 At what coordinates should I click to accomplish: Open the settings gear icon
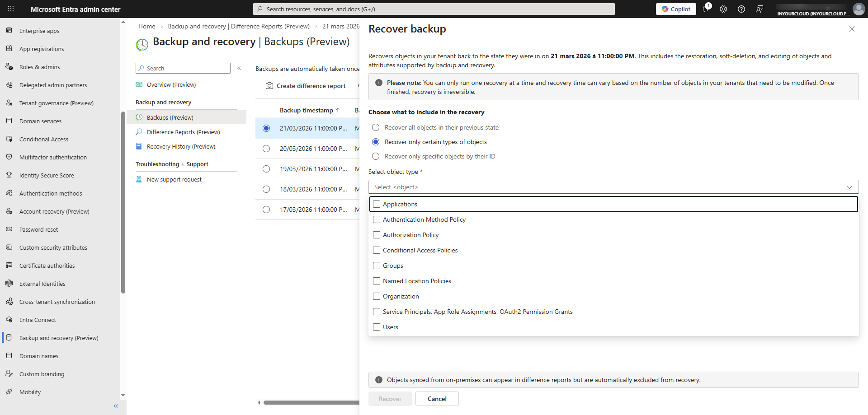pos(723,9)
